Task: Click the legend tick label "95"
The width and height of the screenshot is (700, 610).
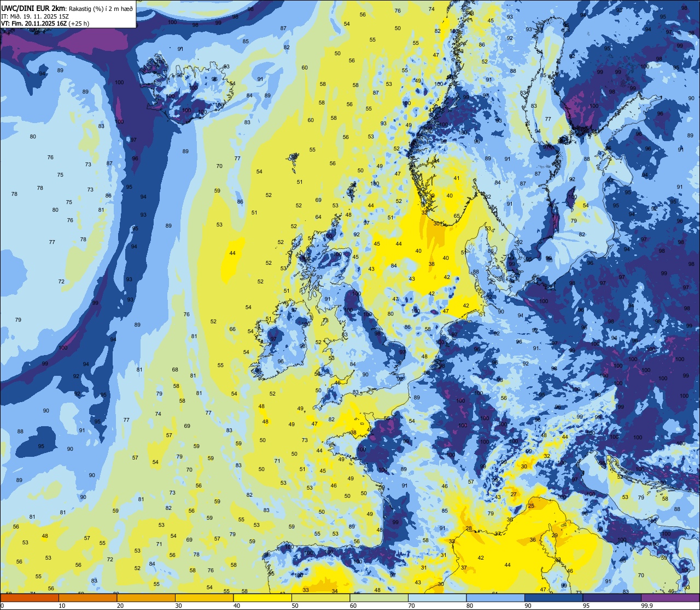Action: [x=587, y=606]
